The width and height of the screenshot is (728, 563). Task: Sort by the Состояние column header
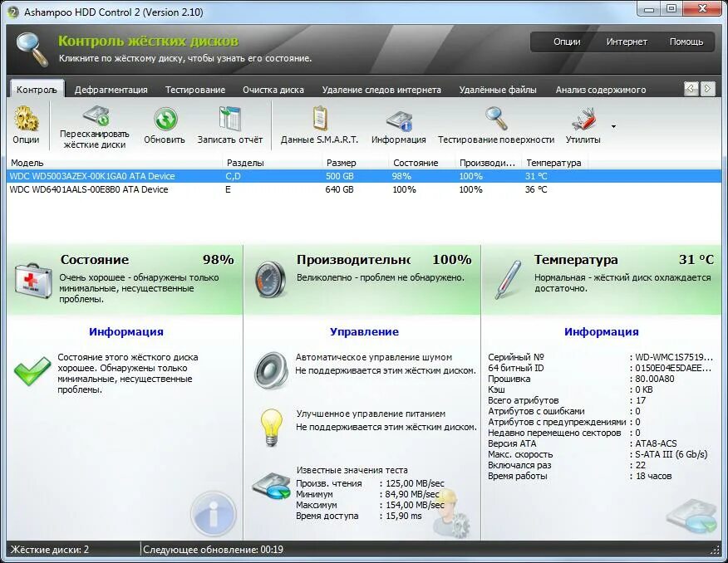point(421,163)
